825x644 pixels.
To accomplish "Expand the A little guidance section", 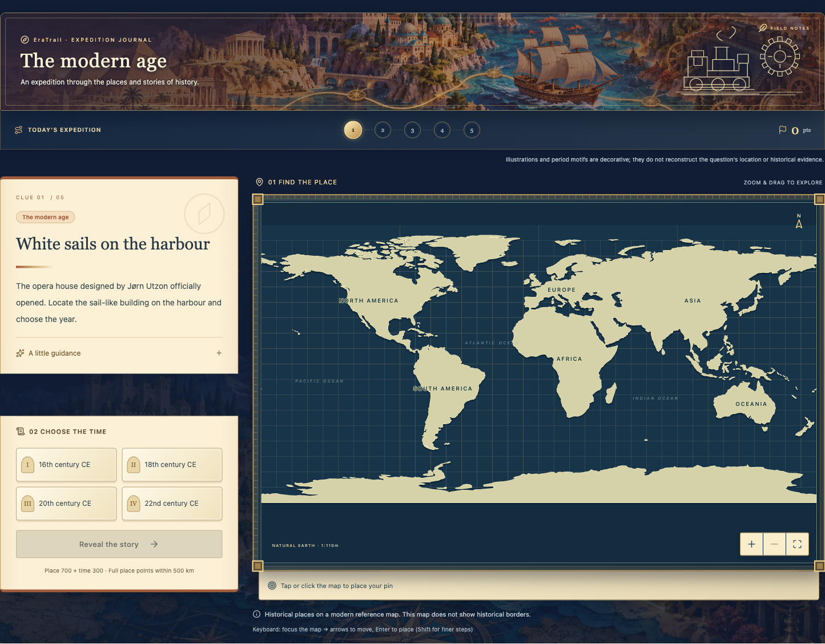I will click(119, 353).
